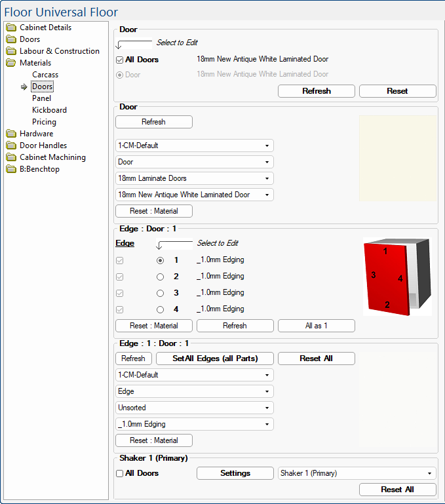Viewport: 445px width, 504px height.
Task: Click the B:Benchtop folder icon
Action: (11, 169)
